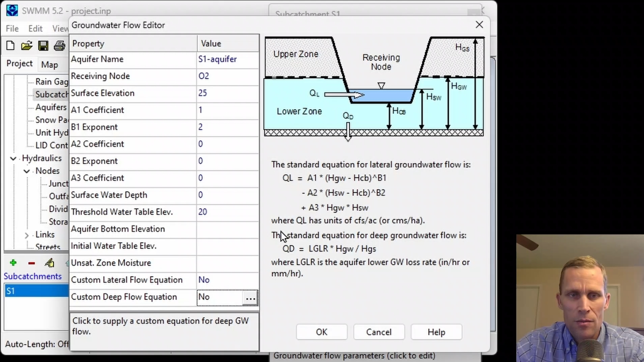
Task: Click the Surface Elevation value 25
Action: pyautogui.click(x=228, y=93)
